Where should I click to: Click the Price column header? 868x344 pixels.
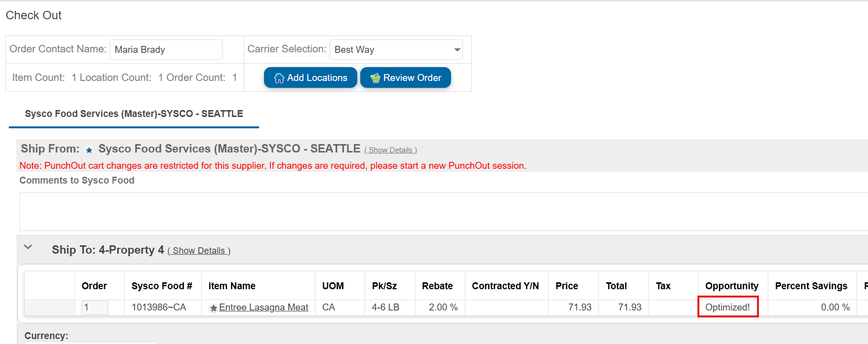pos(566,286)
